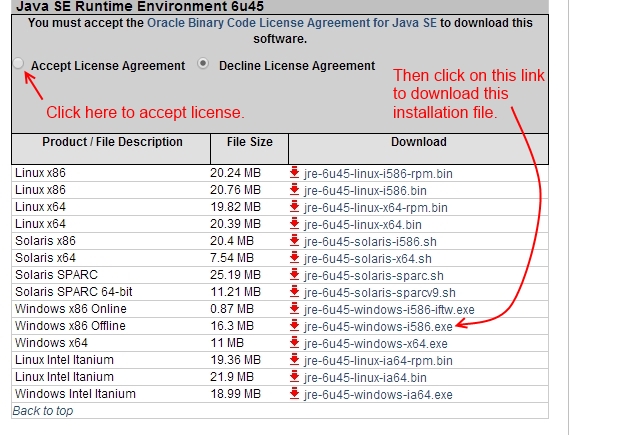Click download arrow icon for jre-6u45-linux-x64.bin
This screenshot has width=618, height=435.
pyautogui.click(x=294, y=223)
